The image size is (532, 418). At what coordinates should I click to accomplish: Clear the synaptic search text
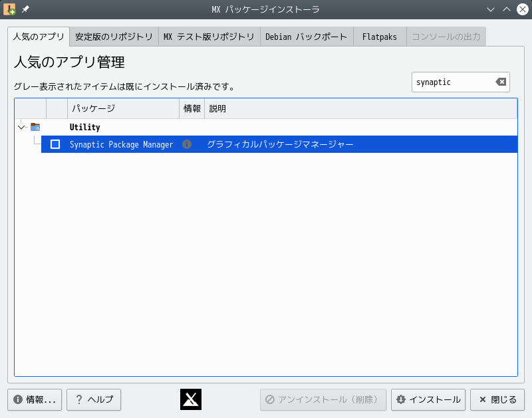501,82
